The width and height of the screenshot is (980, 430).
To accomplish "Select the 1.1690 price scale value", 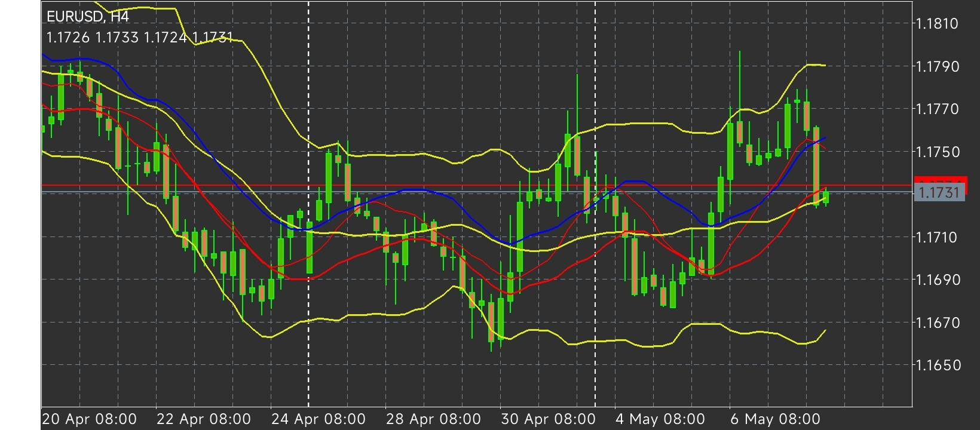I will (x=937, y=279).
